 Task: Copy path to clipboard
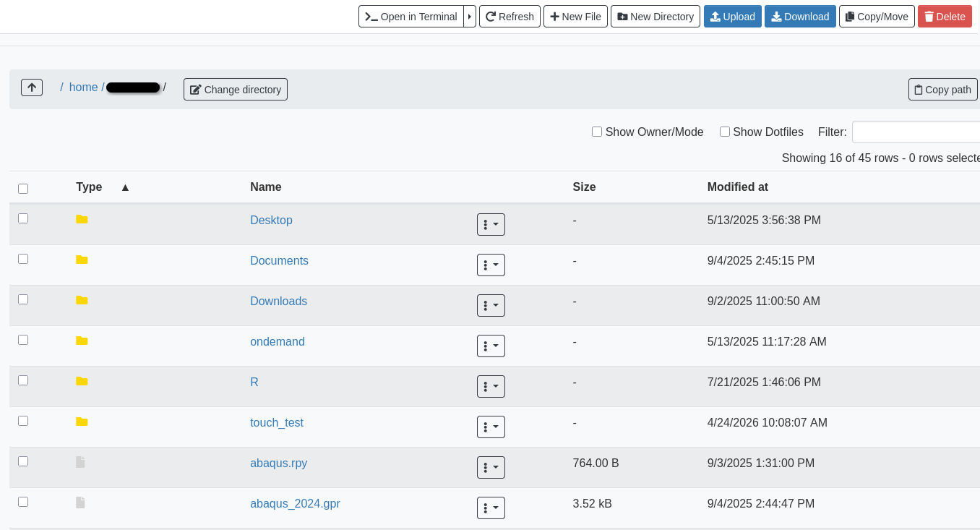point(943,90)
